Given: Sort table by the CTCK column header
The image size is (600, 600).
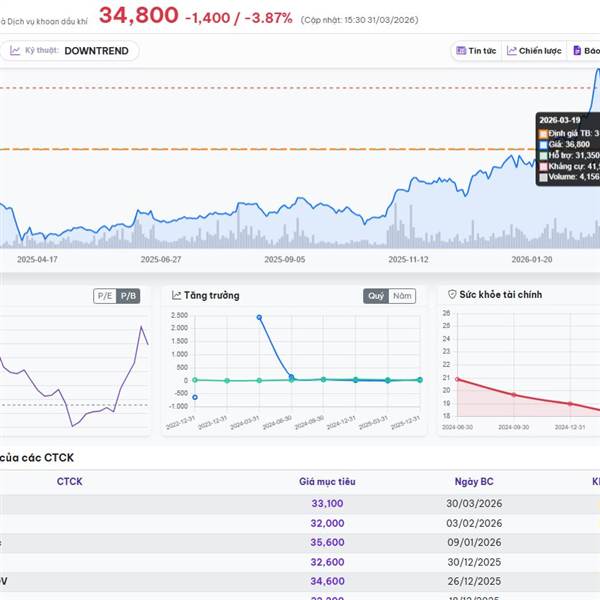Looking at the screenshot, I should [x=69, y=481].
